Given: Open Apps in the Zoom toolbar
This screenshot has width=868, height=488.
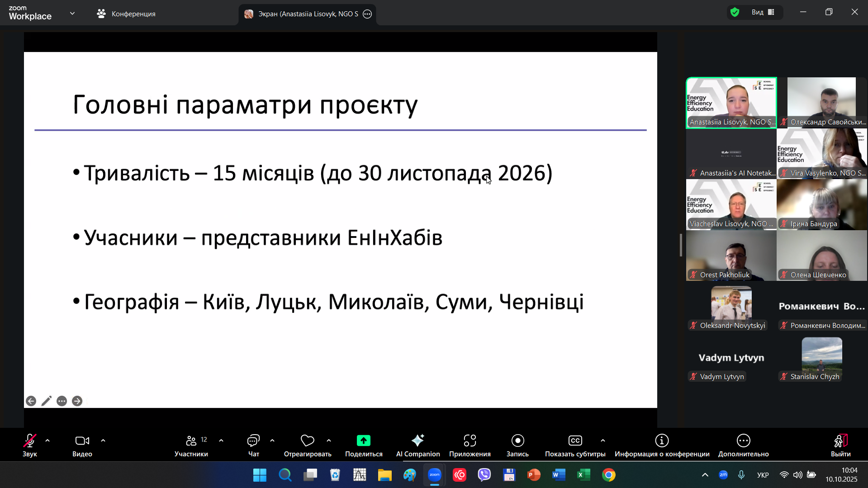Looking at the screenshot, I should pyautogui.click(x=470, y=445).
